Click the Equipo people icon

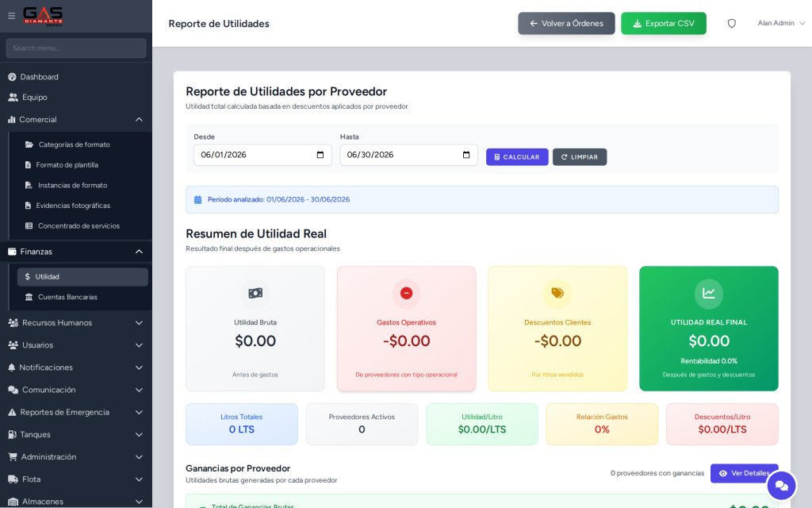(13, 97)
